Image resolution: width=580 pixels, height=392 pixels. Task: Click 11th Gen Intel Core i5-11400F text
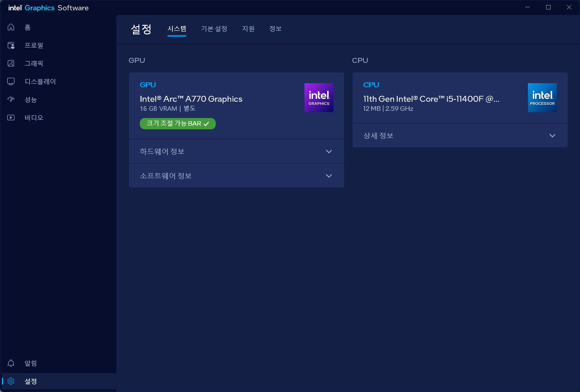tap(432, 99)
